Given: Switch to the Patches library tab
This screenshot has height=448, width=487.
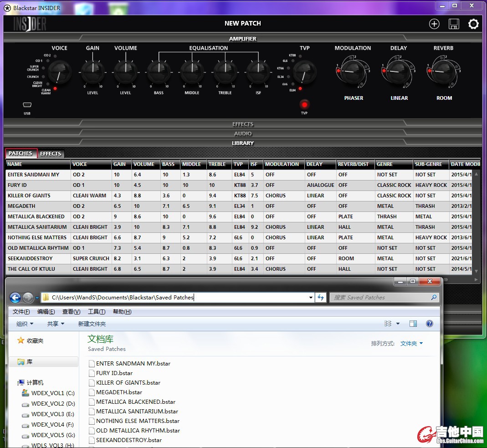Looking at the screenshot, I should tap(21, 153).
